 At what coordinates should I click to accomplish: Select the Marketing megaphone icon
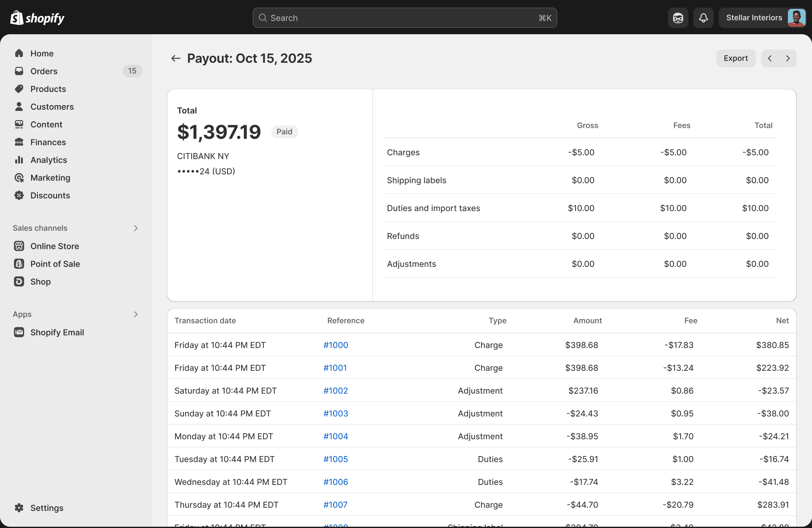click(x=19, y=177)
